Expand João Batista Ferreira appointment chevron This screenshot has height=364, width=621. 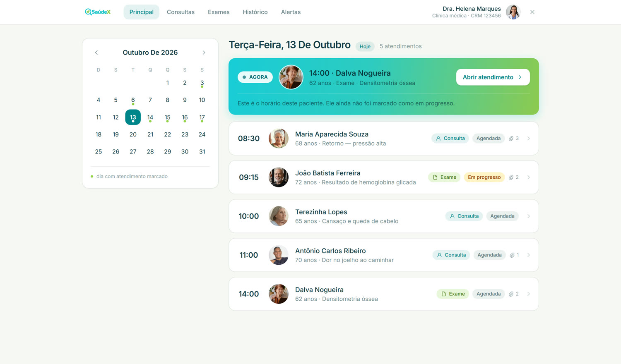[x=529, y=177]
